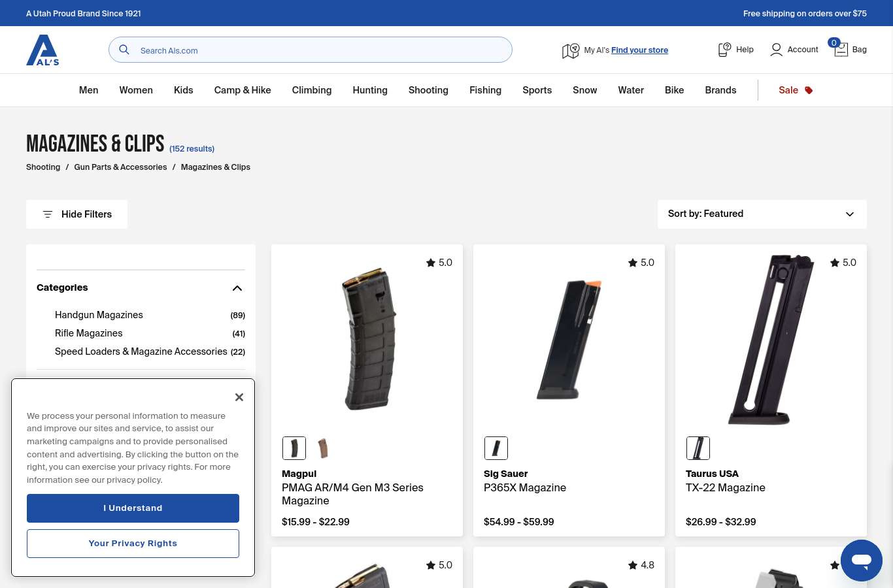Open the Brands menu
The height and width of the screenshot is (588, 893).
click(x=721, y=90)
